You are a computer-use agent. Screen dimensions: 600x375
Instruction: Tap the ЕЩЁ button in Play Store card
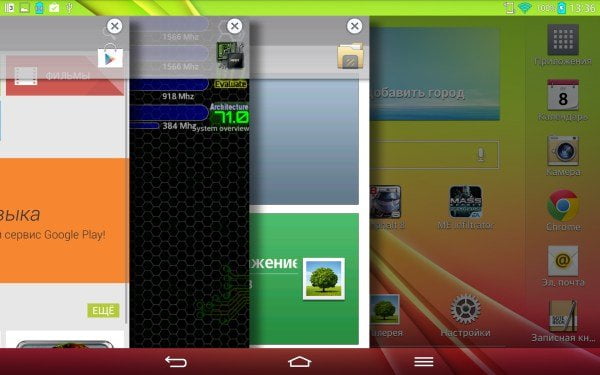(x=103, y=310)
